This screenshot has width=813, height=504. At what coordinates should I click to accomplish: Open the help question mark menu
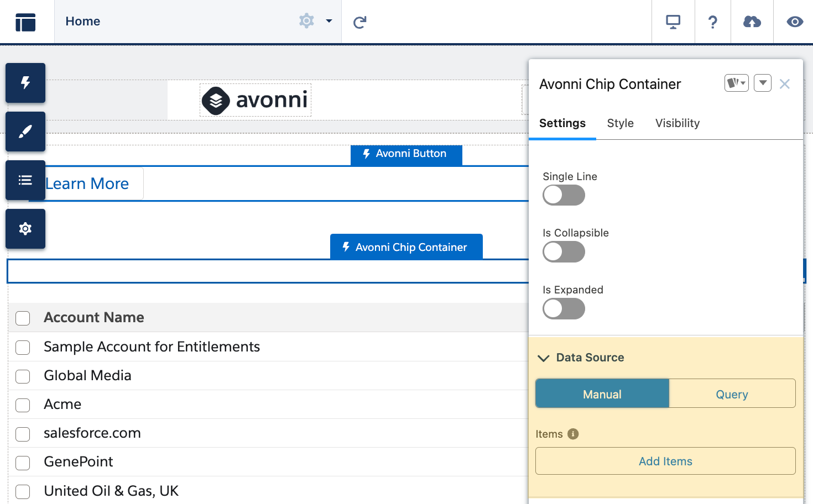(x=713, y=22)
